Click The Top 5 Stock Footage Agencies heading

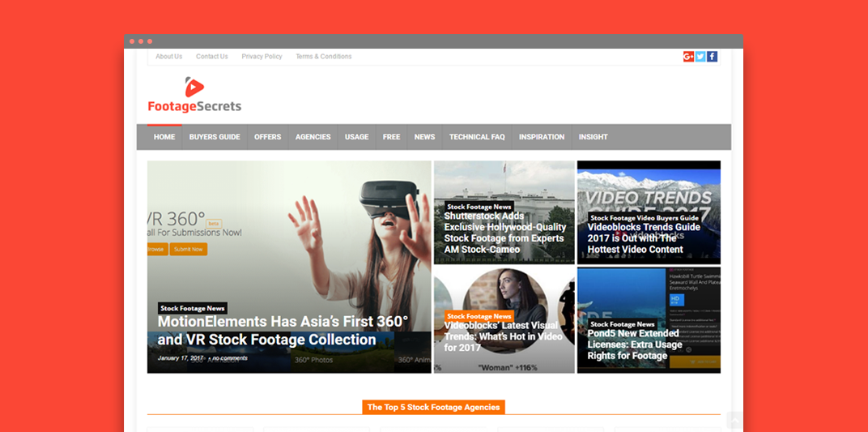(x=434, y=407)
